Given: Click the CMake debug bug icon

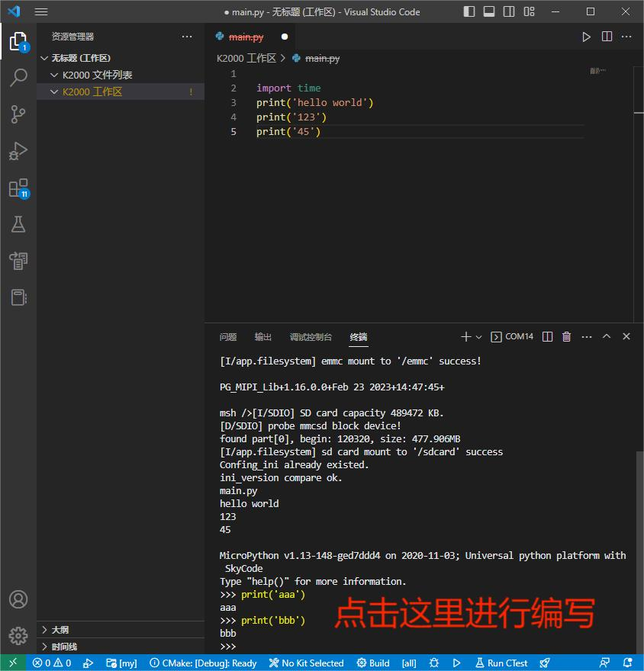Looking at the screenshot, I should point(434,663).
